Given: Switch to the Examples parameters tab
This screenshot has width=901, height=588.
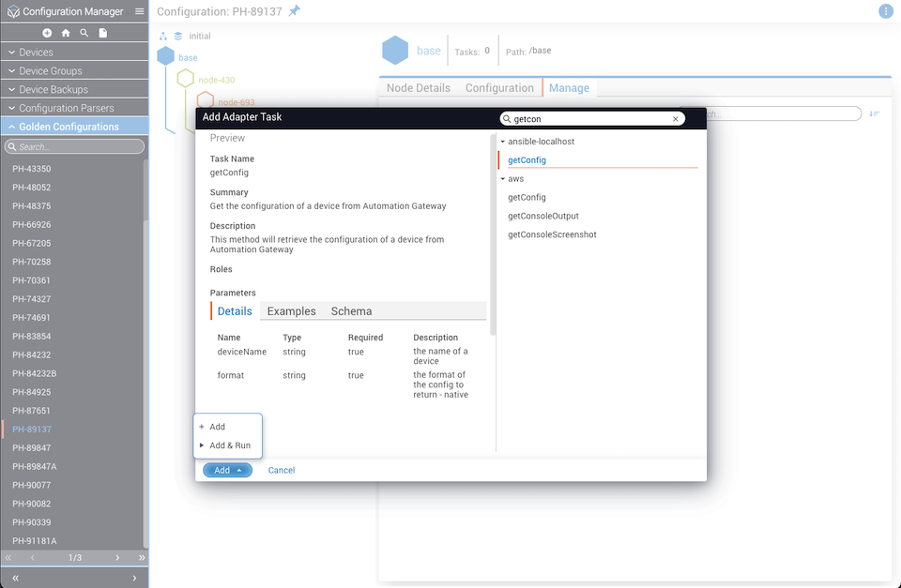Looking at the screenshot, I should click(x=291, y=311).
